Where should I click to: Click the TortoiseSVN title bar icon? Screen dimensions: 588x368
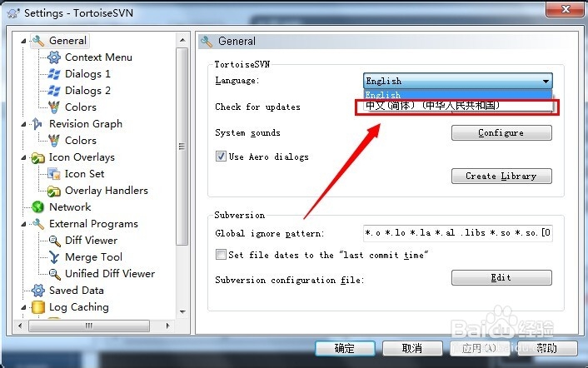tap(13, 13)
